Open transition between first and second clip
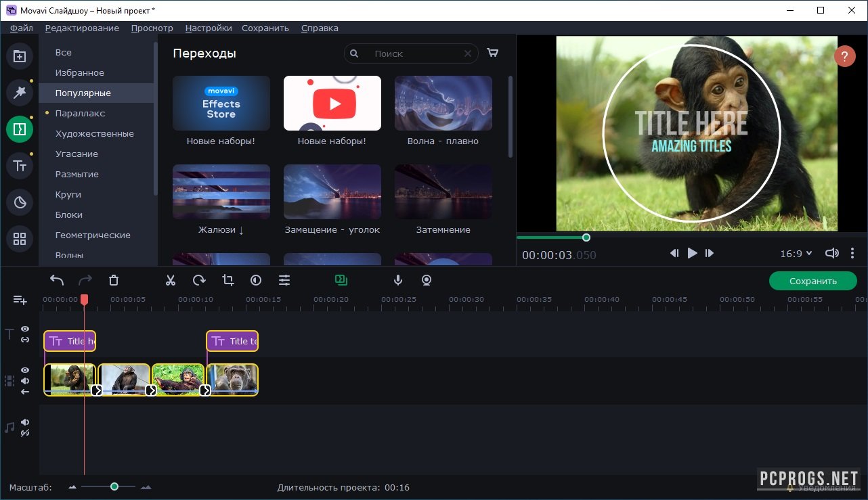Screen dimensions: 868x500 (97, 390)
